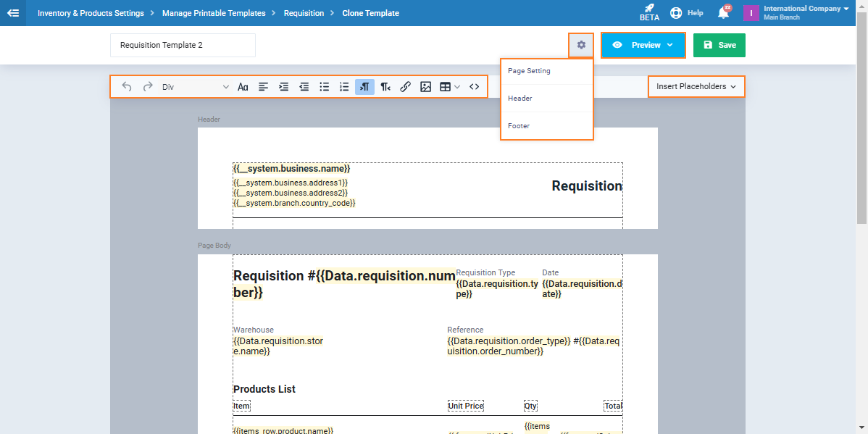Insert a numbered list
Image resolution: width=868 pixels, height=434 pixels.
click(x=345, y=87)
